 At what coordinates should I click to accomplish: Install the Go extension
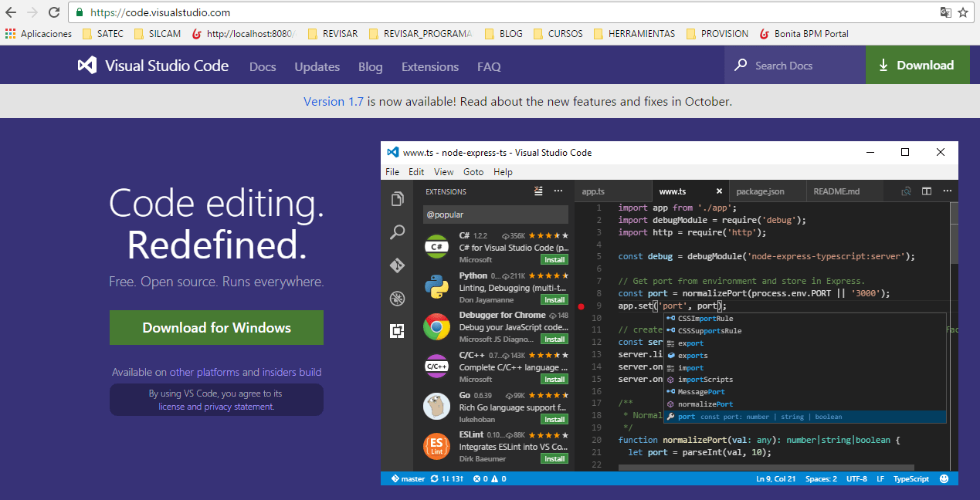(554, 419)
